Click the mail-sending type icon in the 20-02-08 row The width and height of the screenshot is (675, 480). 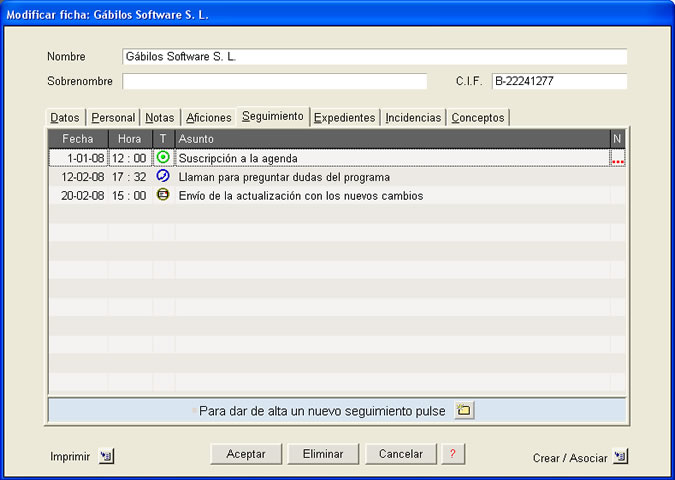163,195
